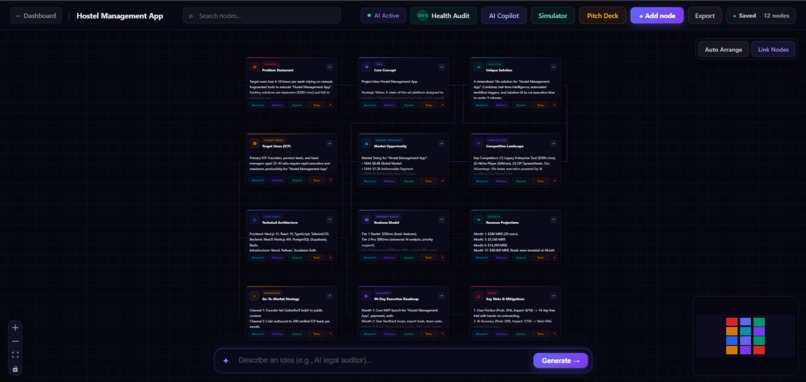This screenshot has width=806, height=382.
Task: Zoom in with the plus icon
Action: pos(15,328)
